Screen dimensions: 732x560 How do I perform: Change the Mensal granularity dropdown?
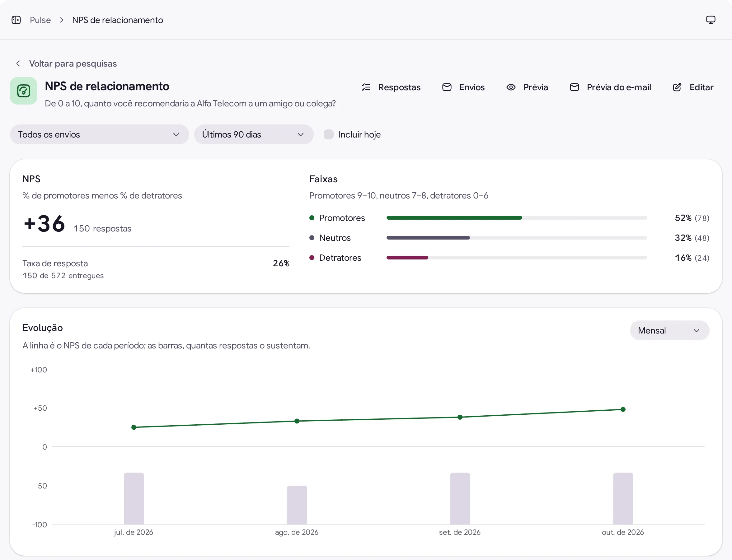(669, 330)
